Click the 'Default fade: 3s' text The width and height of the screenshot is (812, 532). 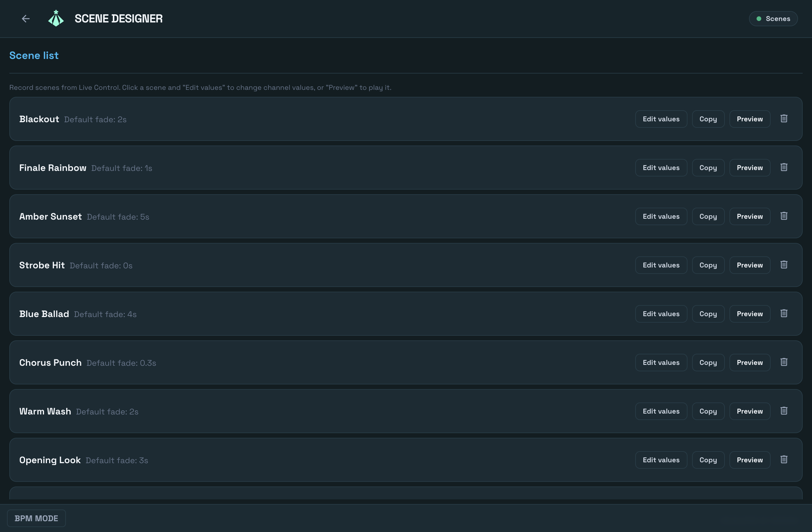pos(117,461)
